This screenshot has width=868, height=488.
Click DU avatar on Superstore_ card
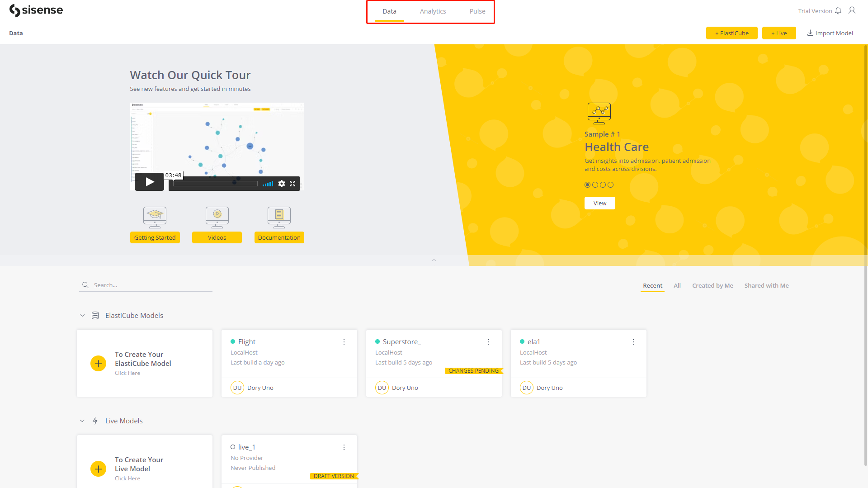(382, 388)
